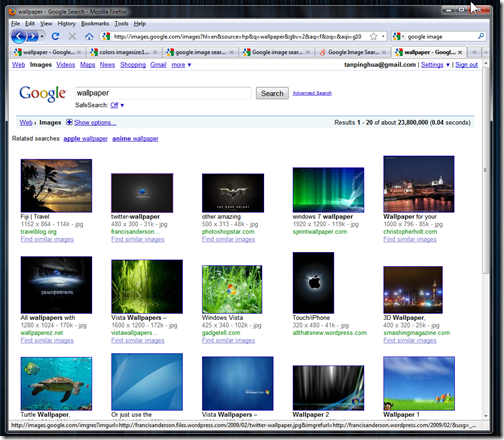Close the 'colors imagesize' tab
The height and width of the screenshot is (440, 504).
pyautogui.click(x=155, y=52)
